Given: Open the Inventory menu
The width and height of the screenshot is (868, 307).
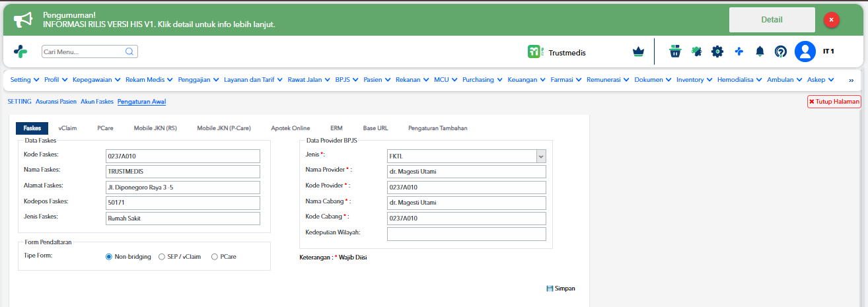Looking at the screenshot, I should click(695, 80).
